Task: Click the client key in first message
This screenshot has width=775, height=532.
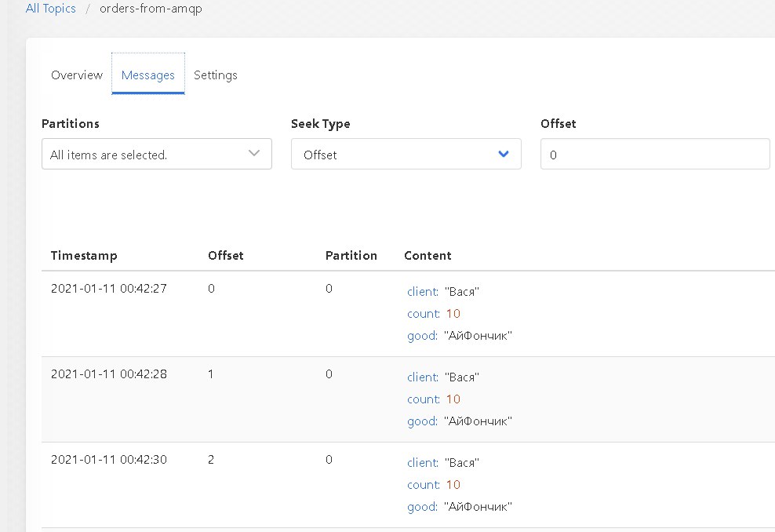Action: [x=423, y=292]
